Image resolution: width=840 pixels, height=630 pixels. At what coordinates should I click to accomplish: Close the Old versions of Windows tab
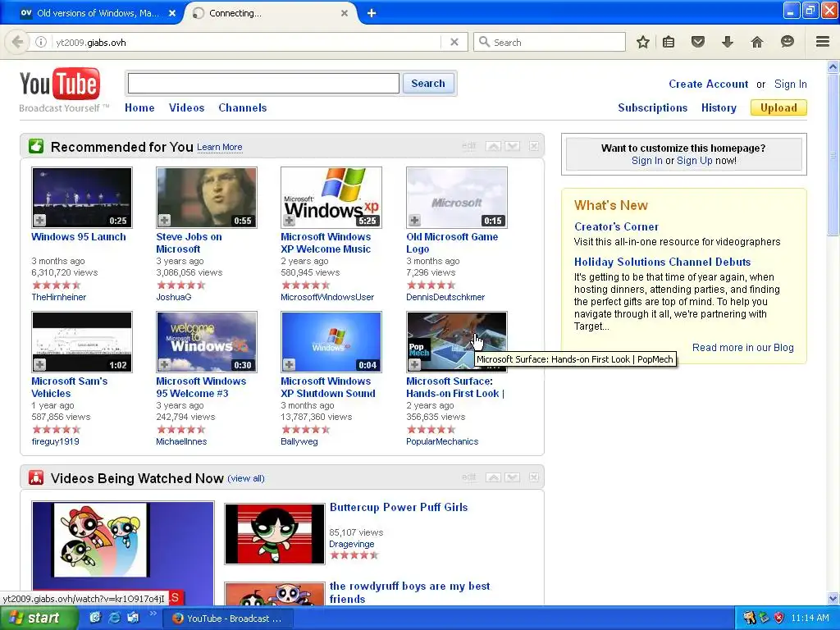click(172, 13)
